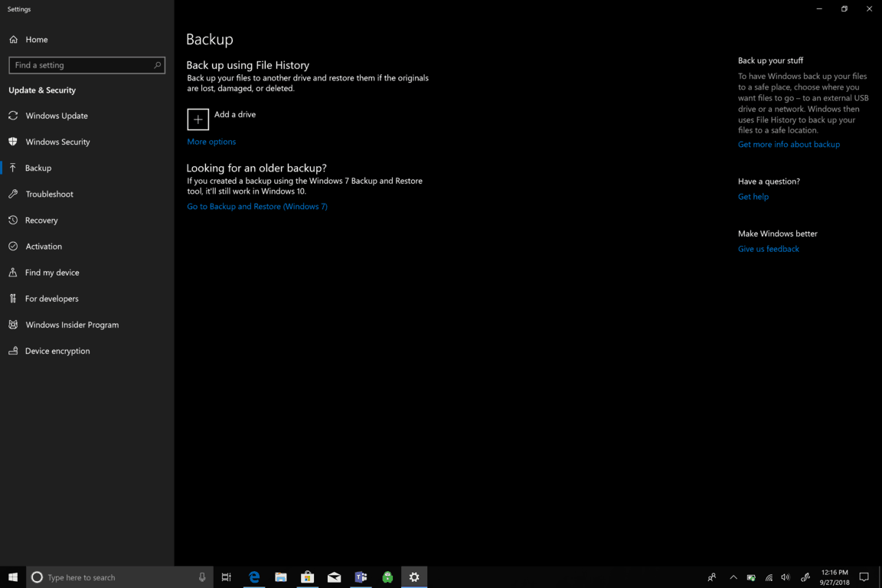Image resolution: width=882 pixels, height=588 pixels.
Task: Open Get more info about backup
Action: pyautogui.click(x=789, y=145)
